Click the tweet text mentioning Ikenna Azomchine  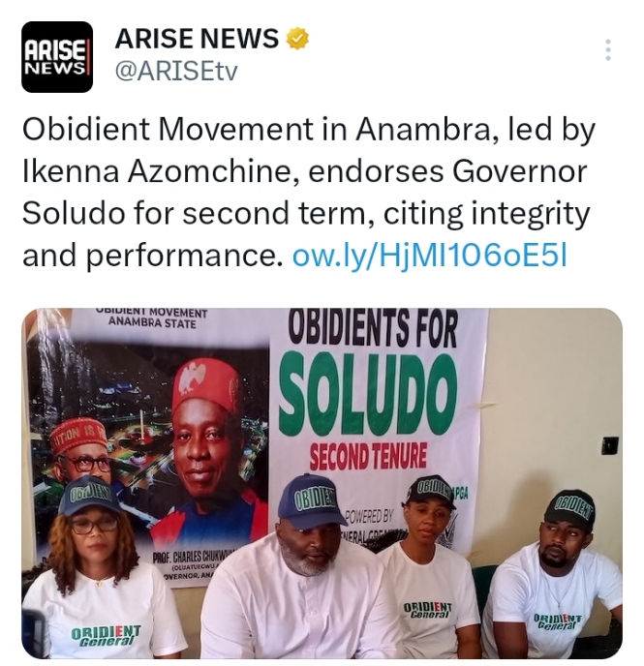(308, 193)
